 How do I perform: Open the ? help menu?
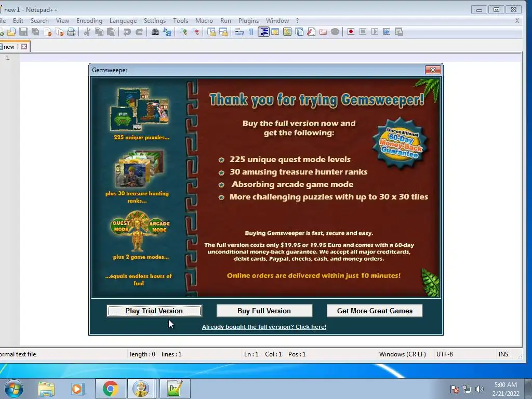coord(297,21)
